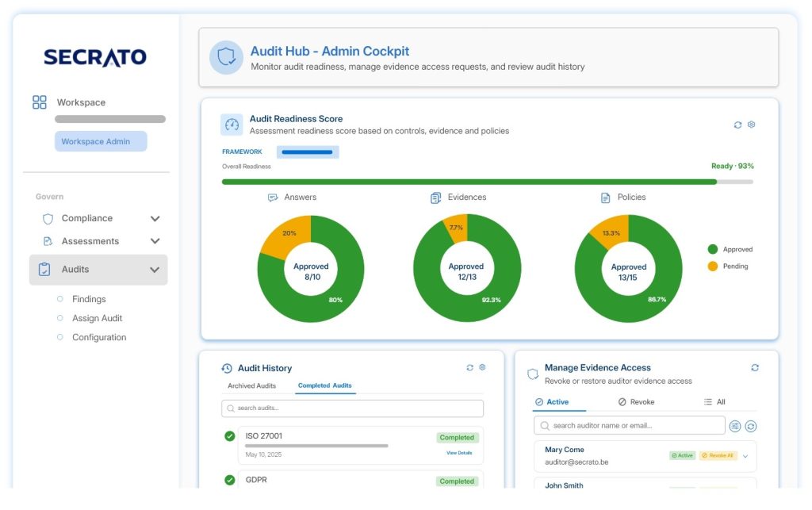Click the Approved 8/10 chart center label
Viewport: 812px width, 510px height.
(x=311, y=272)
